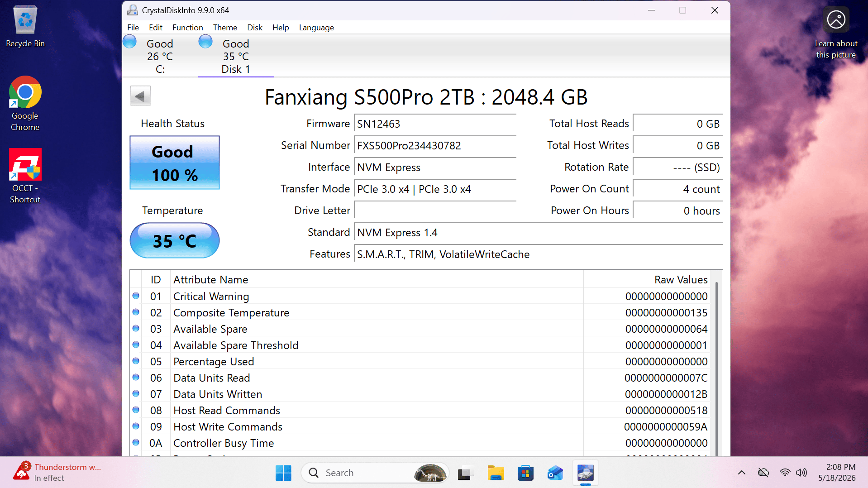
Task: Open the Windows Start button
Action: click(283, 473)
